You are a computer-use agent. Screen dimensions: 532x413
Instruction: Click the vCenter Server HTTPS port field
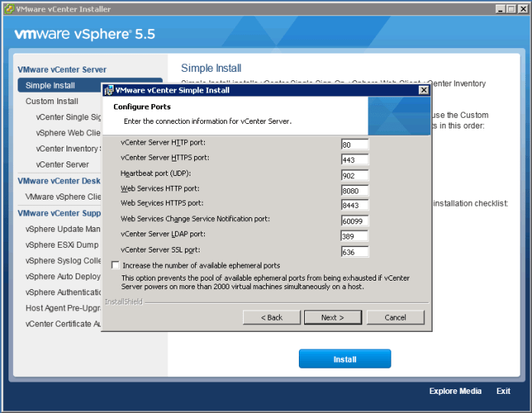click(355, 159)
